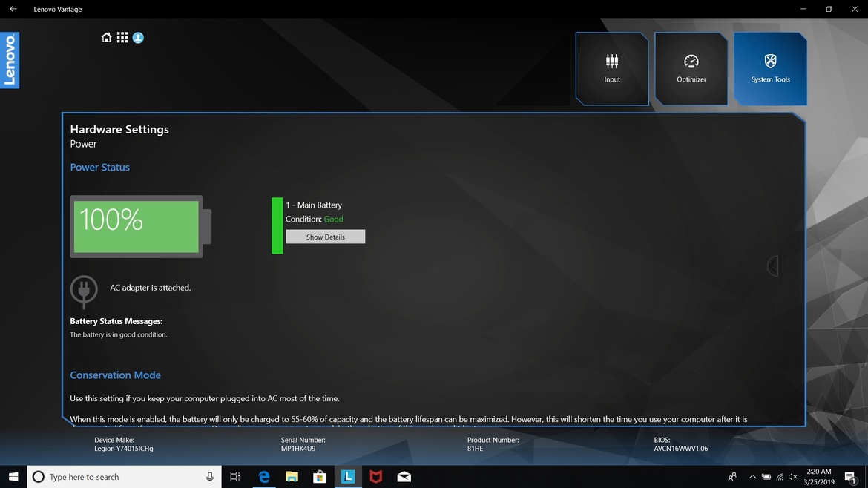Open the Action Center notifications icon
The width and height of the screenshot is (868, 488).
click(851, 477)
